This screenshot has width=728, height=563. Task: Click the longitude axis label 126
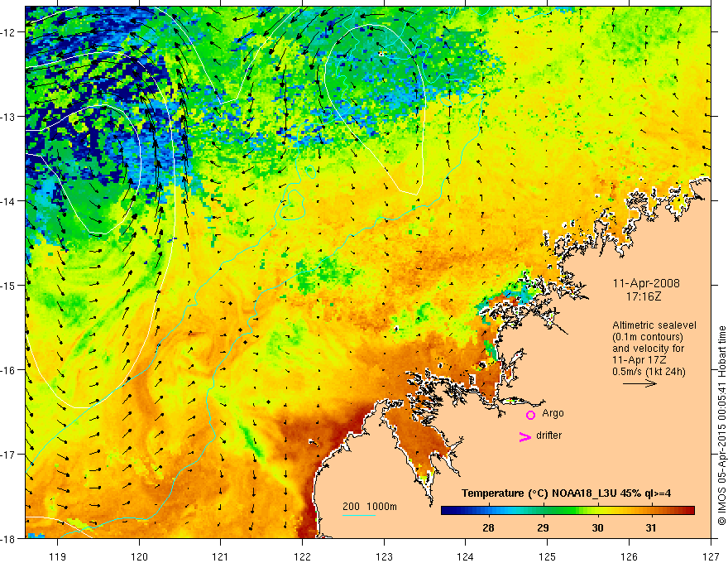629,556
